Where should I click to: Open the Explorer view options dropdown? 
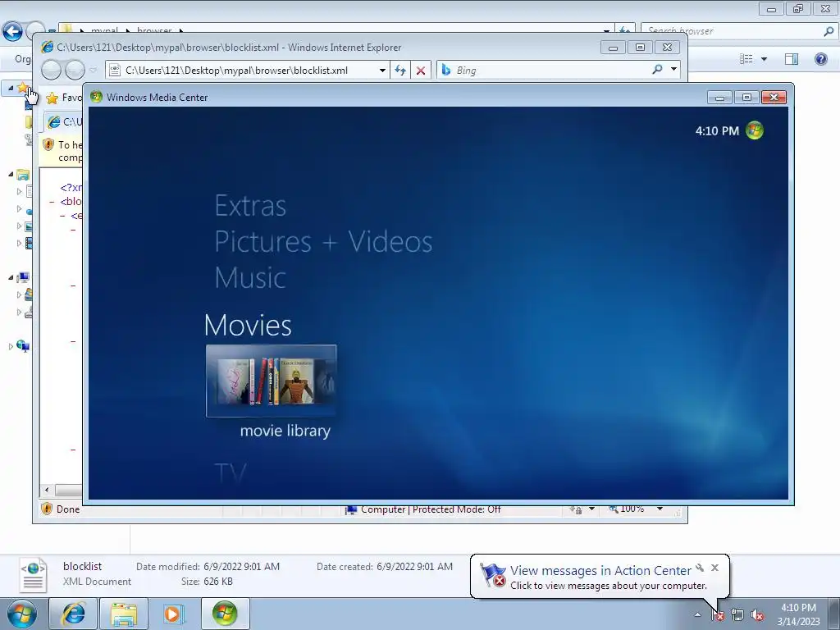764,59
